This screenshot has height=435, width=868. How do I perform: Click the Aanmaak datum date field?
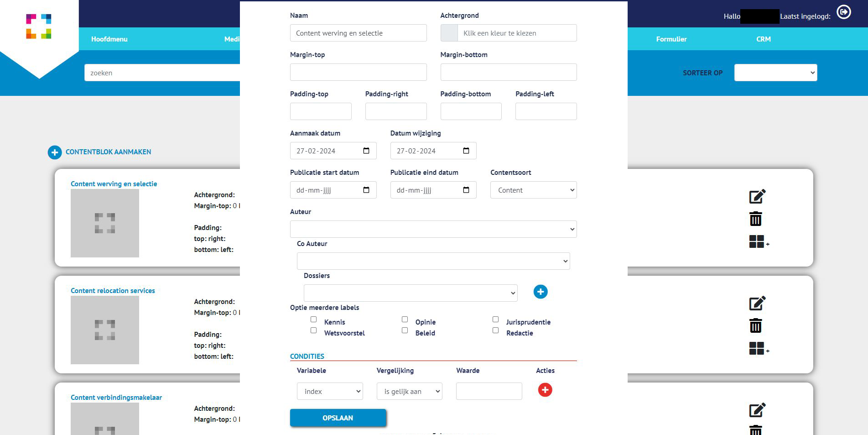click(333, 151)
